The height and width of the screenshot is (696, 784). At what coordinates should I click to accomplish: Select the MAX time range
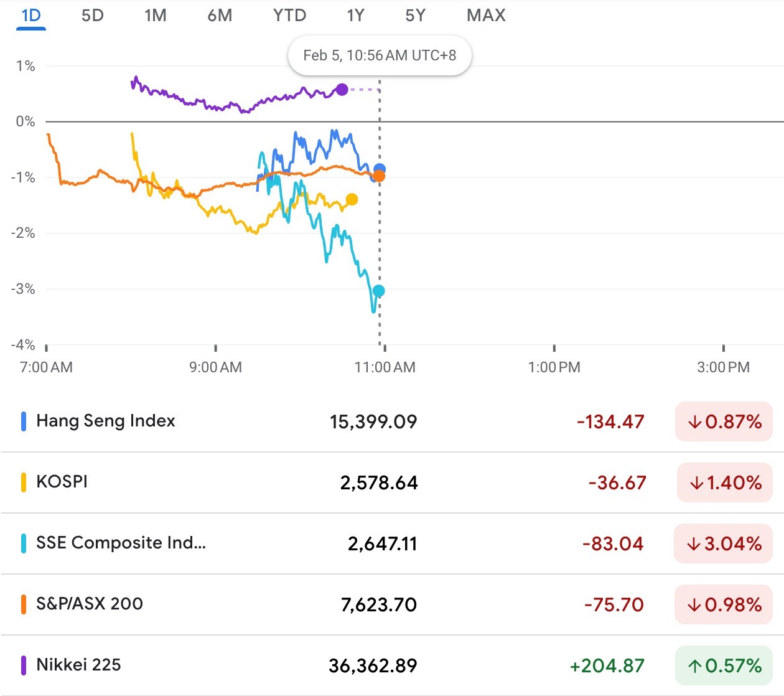pyautogui.click(x=486, y=16)
